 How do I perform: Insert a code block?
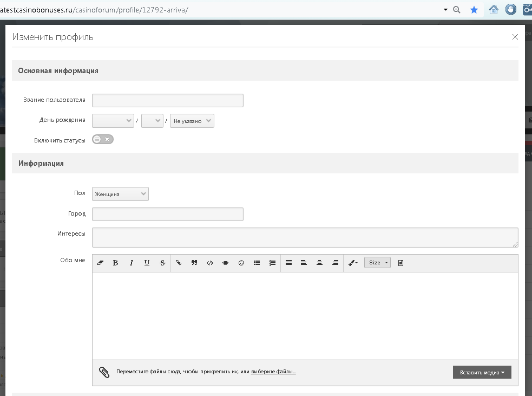(210, 263)
